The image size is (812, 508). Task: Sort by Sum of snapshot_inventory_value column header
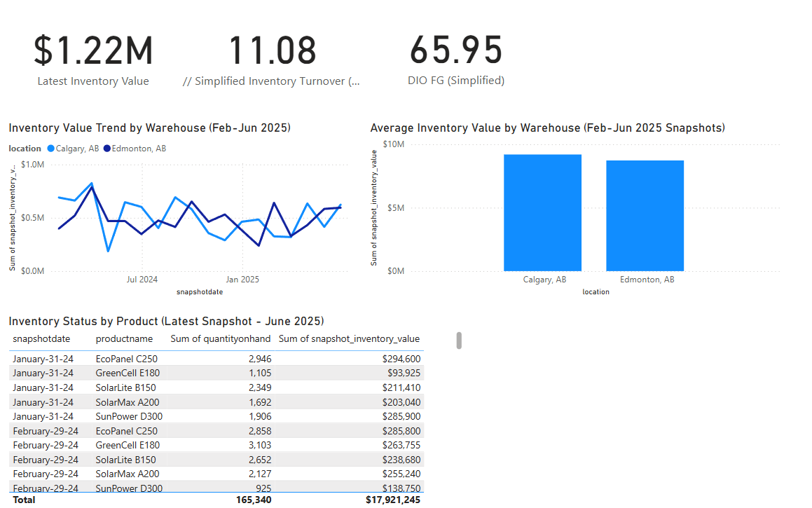pyautogui.click(x=348, y=338)
